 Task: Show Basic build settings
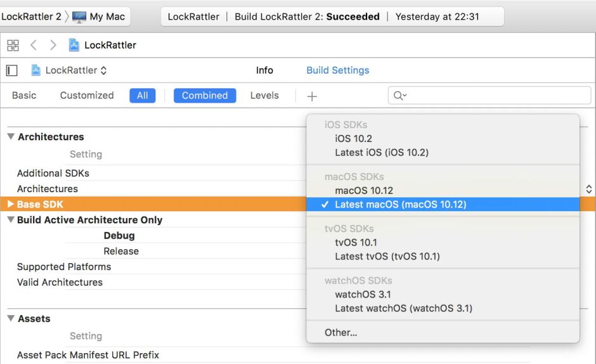pyautogui.click(x=24, y=96)
